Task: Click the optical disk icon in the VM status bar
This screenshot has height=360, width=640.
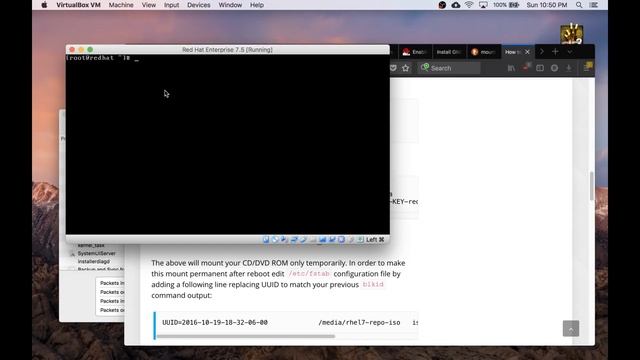Action: (x=275, y=240)
